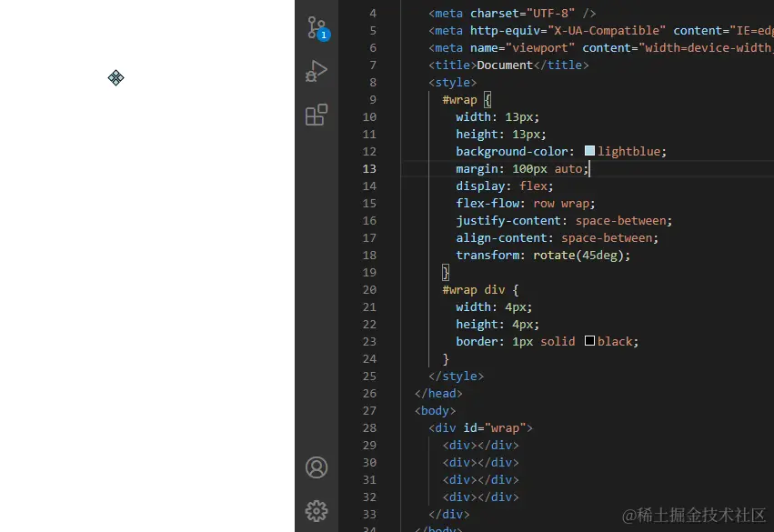
Task: Click the '<div id="wrap">' tag
Action: (x=480, y=427)
